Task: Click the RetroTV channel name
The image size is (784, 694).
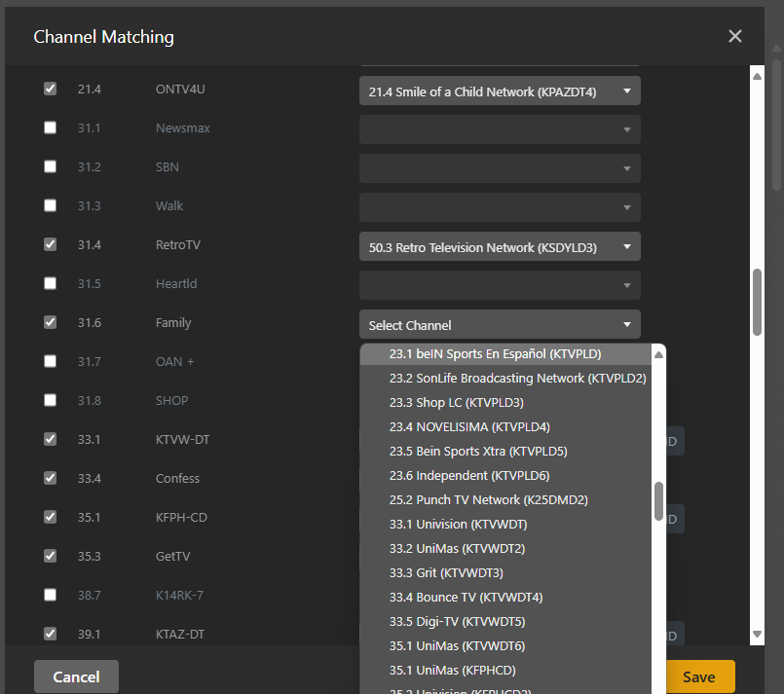Action: (178, 245)
